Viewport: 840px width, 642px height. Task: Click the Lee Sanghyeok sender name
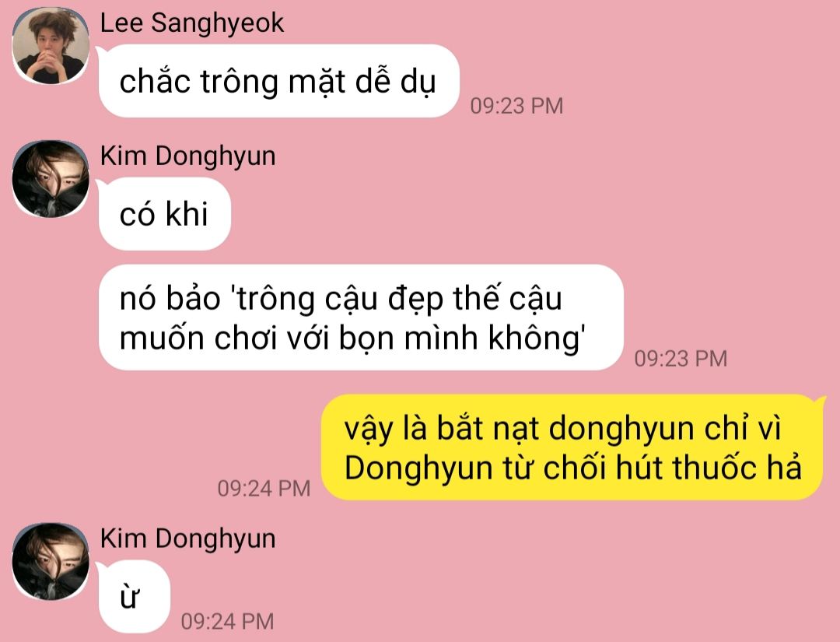pyautogui.click(x=192, y=23)
